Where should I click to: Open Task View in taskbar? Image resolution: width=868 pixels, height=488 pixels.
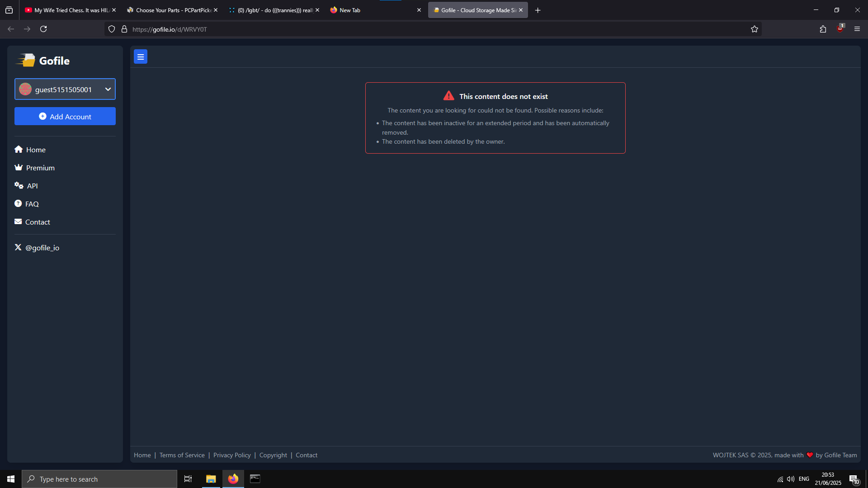tap(188, 479)
